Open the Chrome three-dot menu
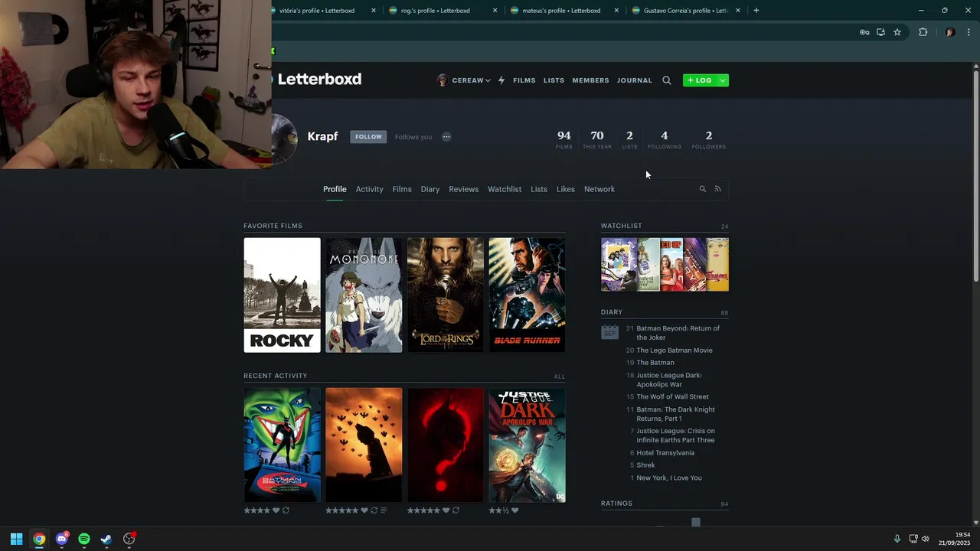980x551 pixels. click(x=969, y=32)
